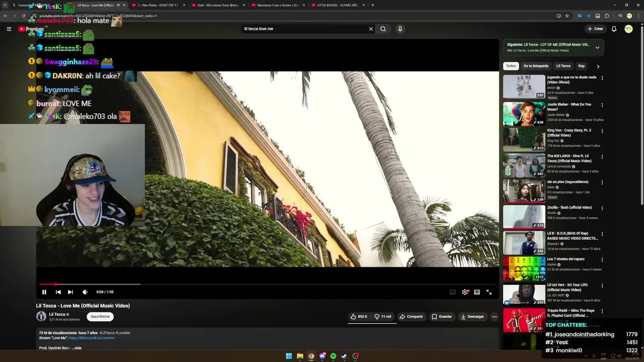Open File Explorer from taskbar
644x362 pixels.
[x=300, y=356]
